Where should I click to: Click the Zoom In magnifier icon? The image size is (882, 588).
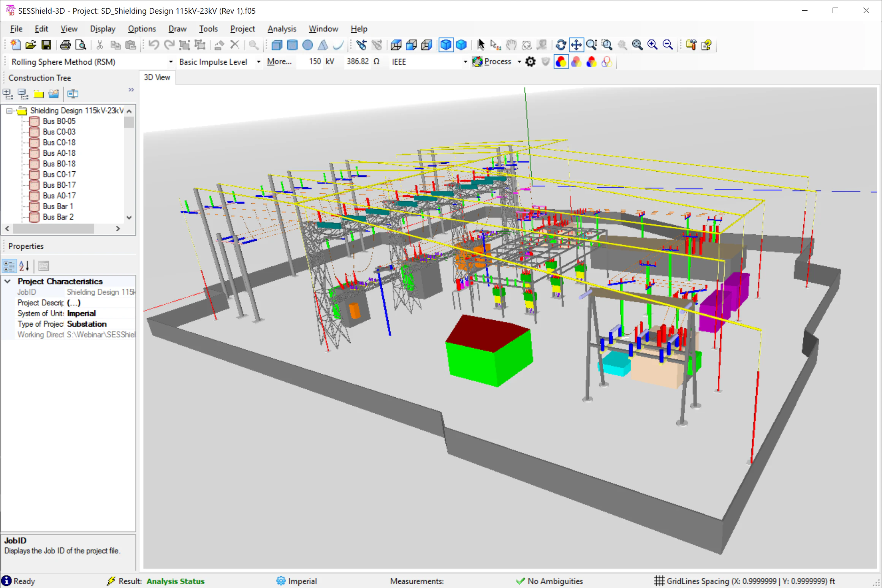(653, 44)
